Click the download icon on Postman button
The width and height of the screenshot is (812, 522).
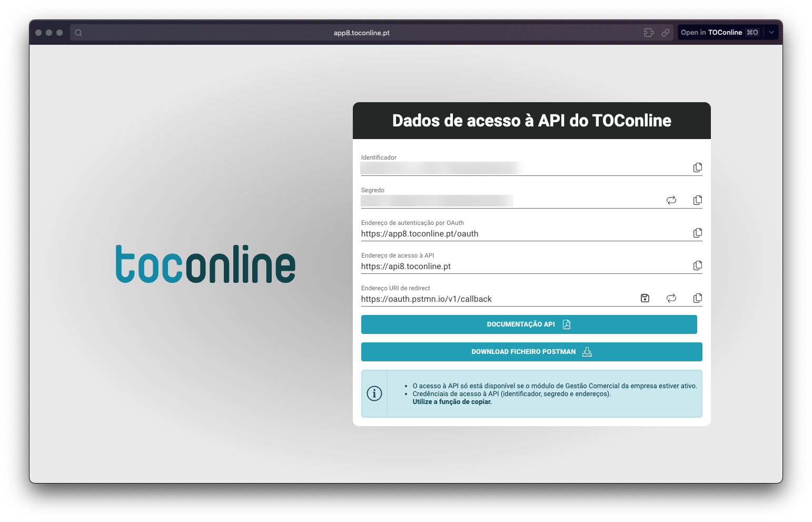(x=587, y=352)
